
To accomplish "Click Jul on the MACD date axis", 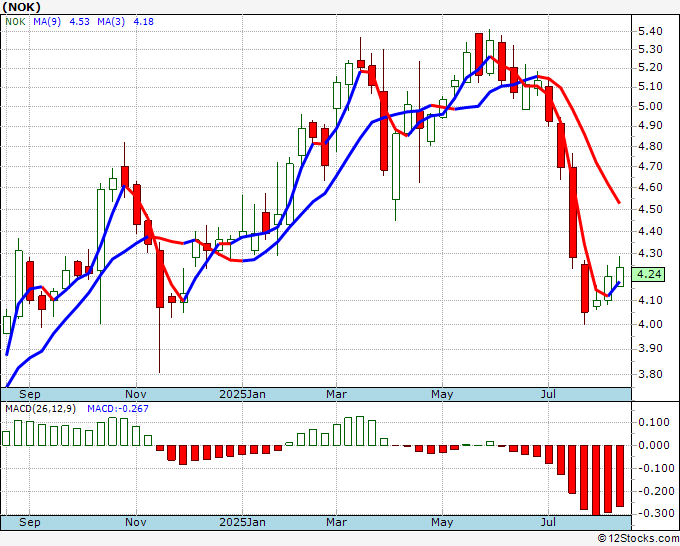I will pyautogui.click(x=549, y=522).
